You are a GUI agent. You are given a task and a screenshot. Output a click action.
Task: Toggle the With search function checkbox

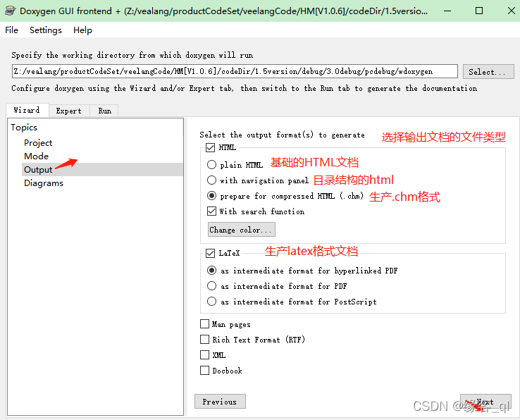click(211, 211)
